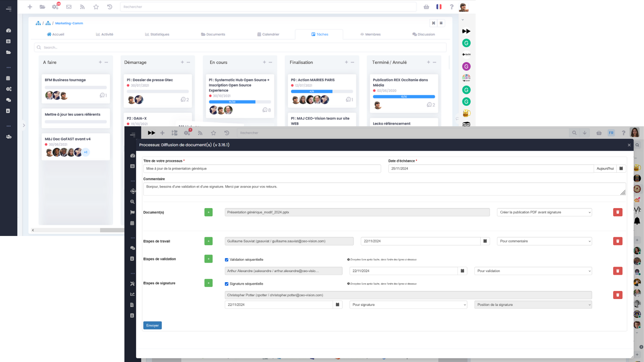Open the Membres tab of Marketing-Comm
This screenshot has width=644, height=362.
point(370,34)
